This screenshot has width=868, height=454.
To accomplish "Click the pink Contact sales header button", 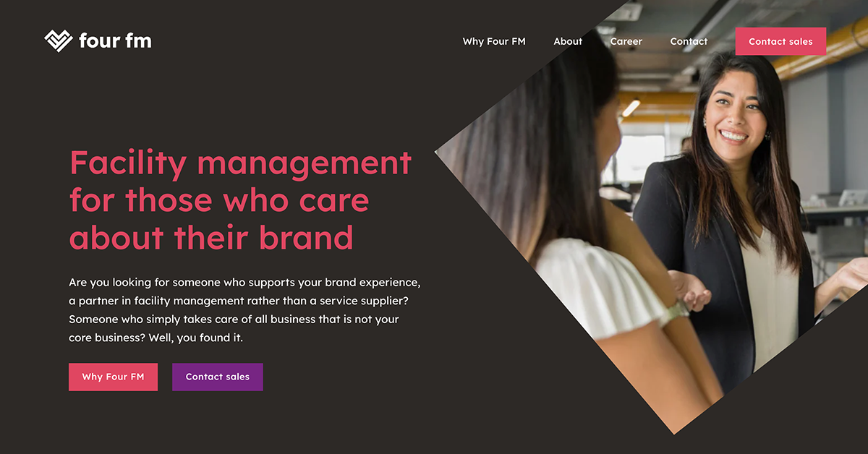I will click(x=780, y=41).
